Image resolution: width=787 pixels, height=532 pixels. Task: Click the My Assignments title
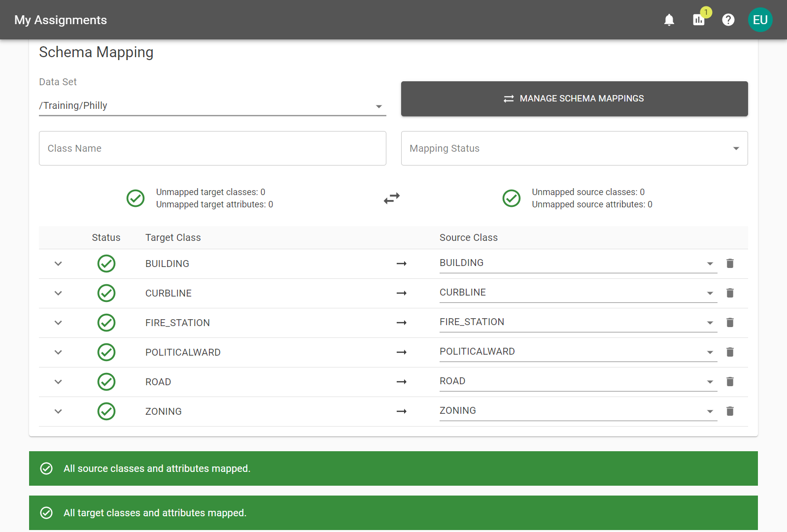click(x=61, y=20)
